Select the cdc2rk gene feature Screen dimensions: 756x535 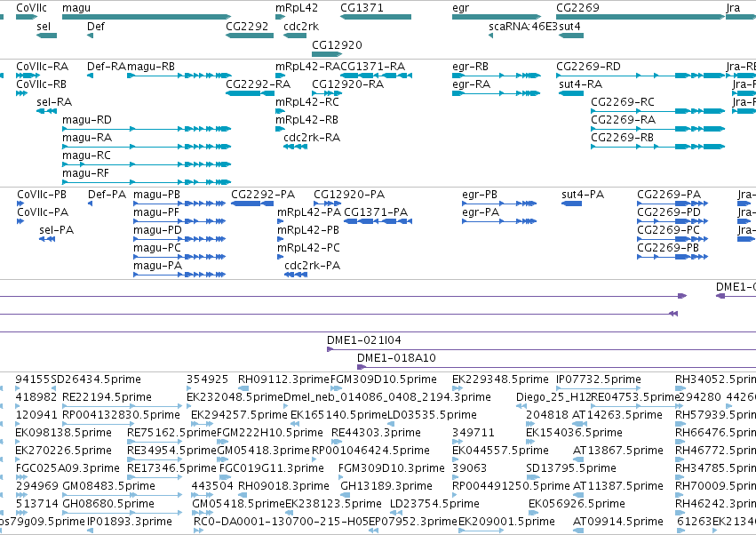click(x=295, y=36)
